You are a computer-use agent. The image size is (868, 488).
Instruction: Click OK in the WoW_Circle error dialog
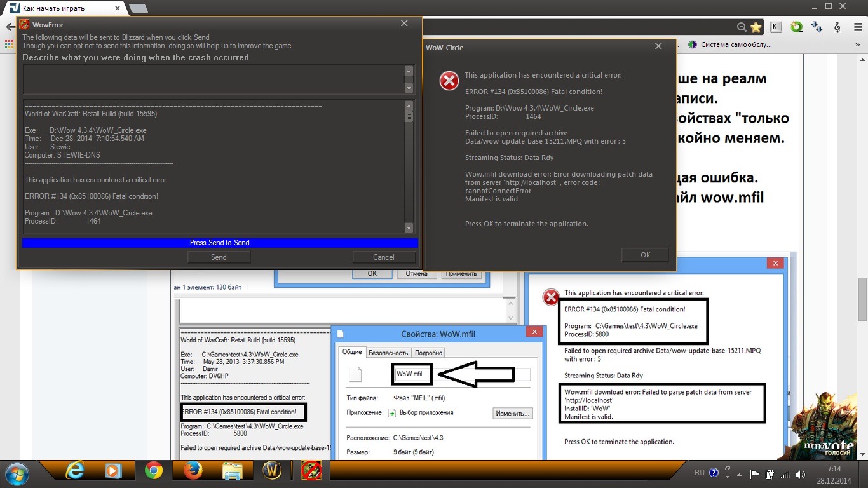click(x=645, y=255)
